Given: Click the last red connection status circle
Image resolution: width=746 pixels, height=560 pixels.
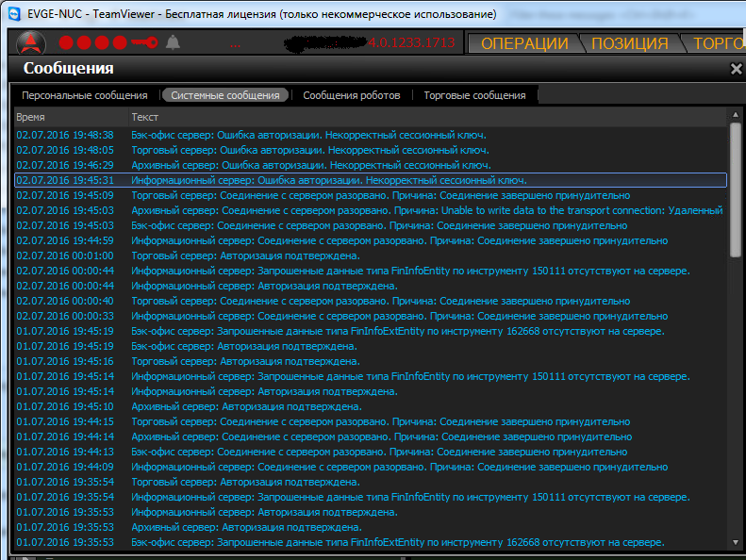Looking at the screenshot, I should tap(119, 43).
